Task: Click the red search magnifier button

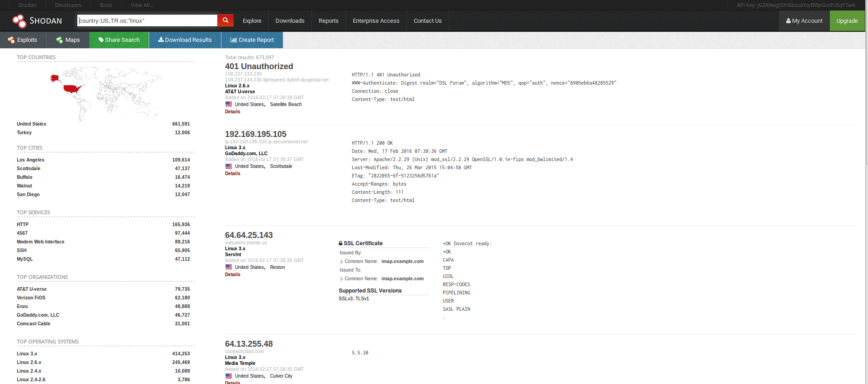Action: (x=226, y=20)
